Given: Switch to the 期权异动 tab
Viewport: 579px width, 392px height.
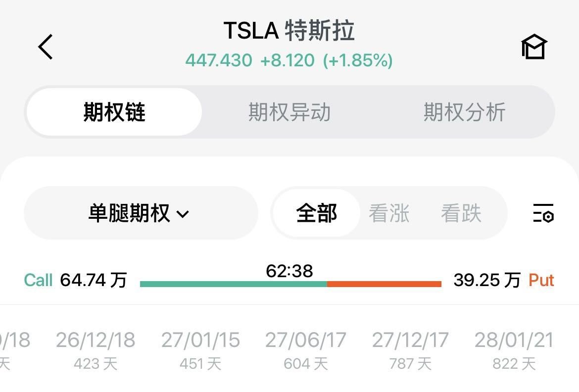Looking at the screenshot, I should (289, 112).
